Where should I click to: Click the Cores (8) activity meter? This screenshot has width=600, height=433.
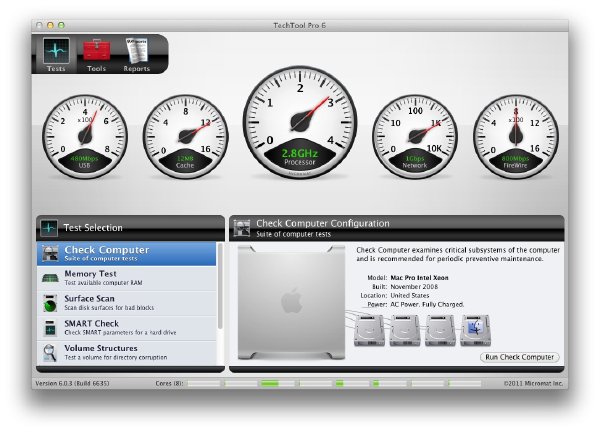pyautogui.click(x=334, y=383)
